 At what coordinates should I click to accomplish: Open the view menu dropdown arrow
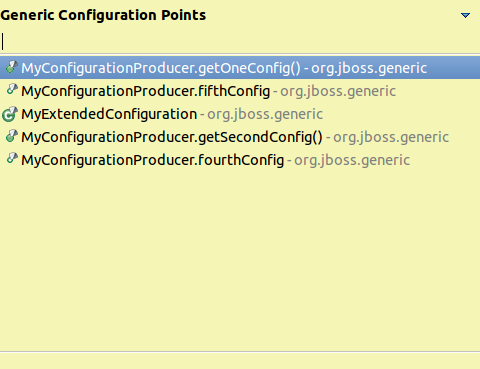(x=465, y=15)
